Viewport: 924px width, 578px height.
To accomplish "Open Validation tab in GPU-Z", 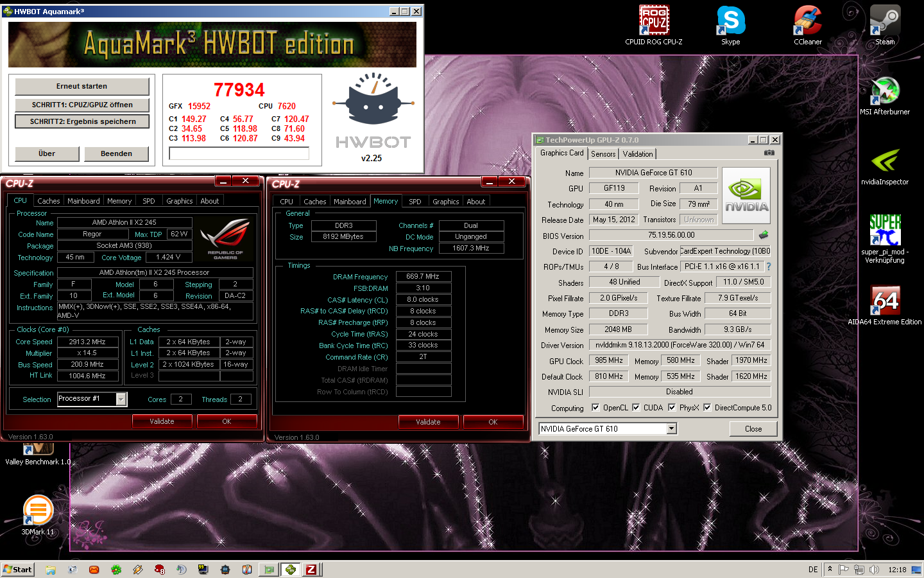I will point(638,154).
